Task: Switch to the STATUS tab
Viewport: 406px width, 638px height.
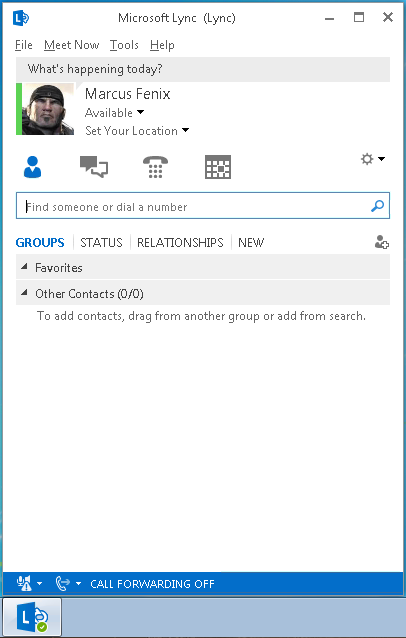Action: [x=101, y=243]
